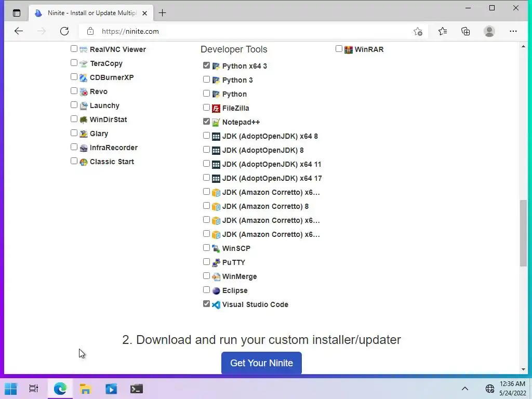Click the Glary app icon
Viewport: 532px width, 399px height.
84,134
